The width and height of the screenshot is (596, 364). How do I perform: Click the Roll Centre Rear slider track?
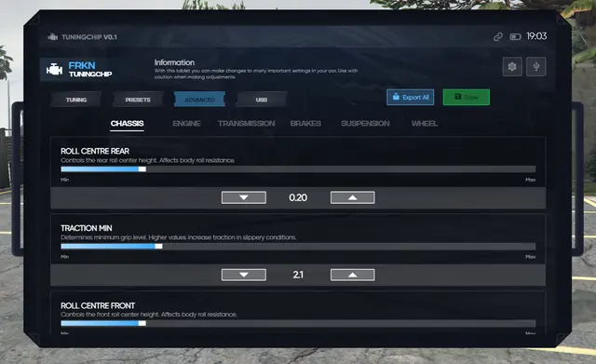pyautogui.click(x=298, y=169)
